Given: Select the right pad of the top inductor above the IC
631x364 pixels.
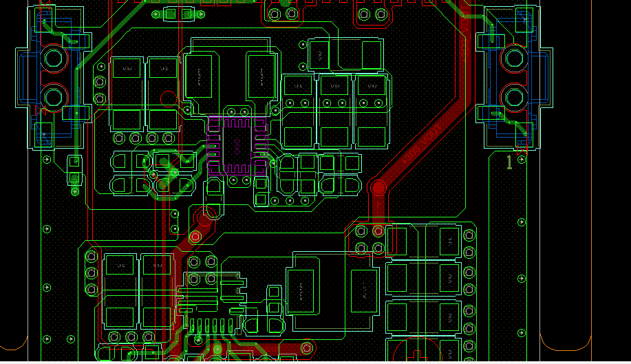Looking at the screenshot, I should (261, 77).
